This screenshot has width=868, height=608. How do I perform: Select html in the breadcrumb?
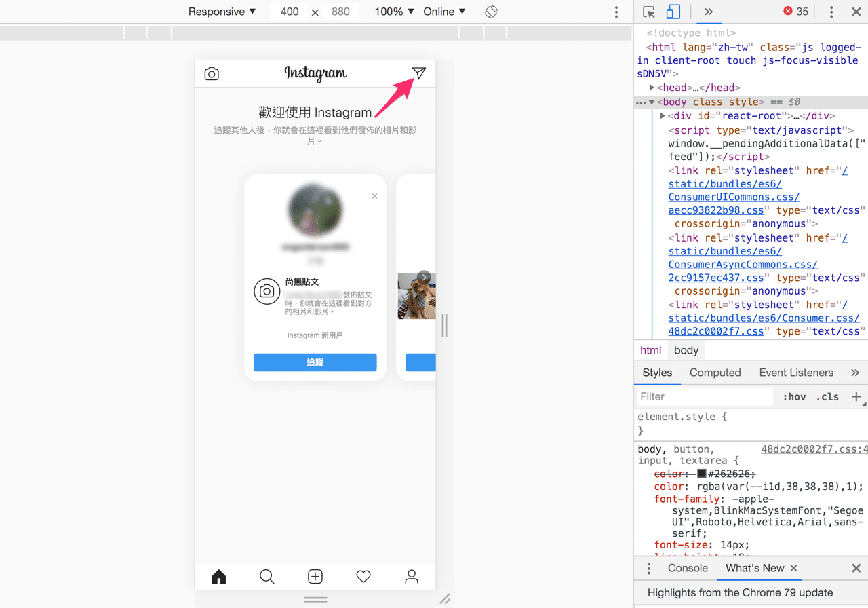coord(650,350)
